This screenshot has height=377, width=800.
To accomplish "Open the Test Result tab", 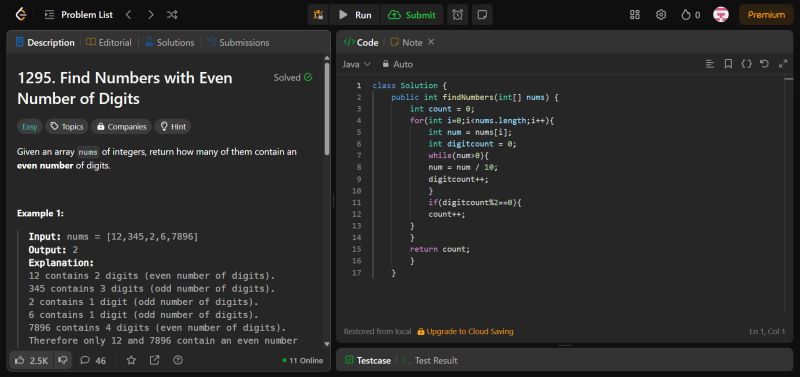I will pos(430,360).
